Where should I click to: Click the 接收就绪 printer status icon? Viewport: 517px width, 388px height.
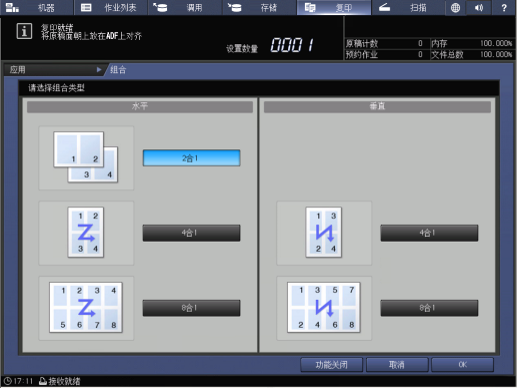[43, 381]
